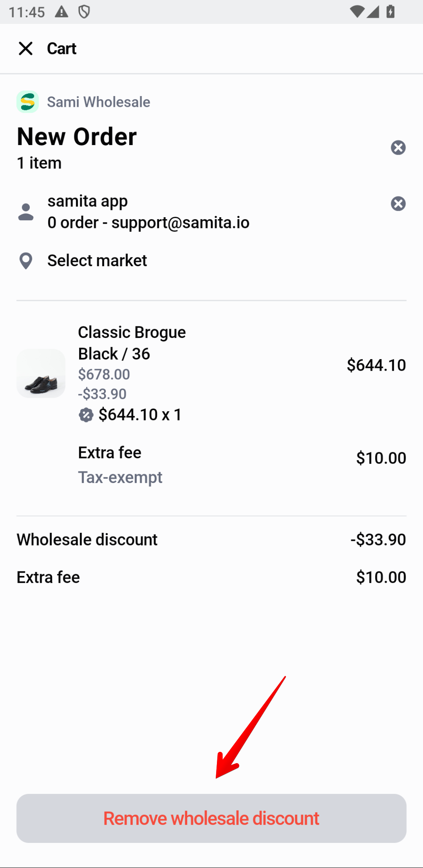Tap the Sami Wholesale logo icon
The height and width of the screenshot is (868, 423).
pos(27,102)
